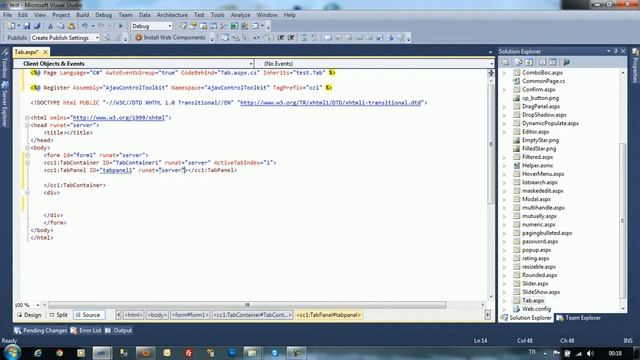Select FilledStar.png in Solution Explorer
Screen dimensions: 640x360
[x=539, y=149]
